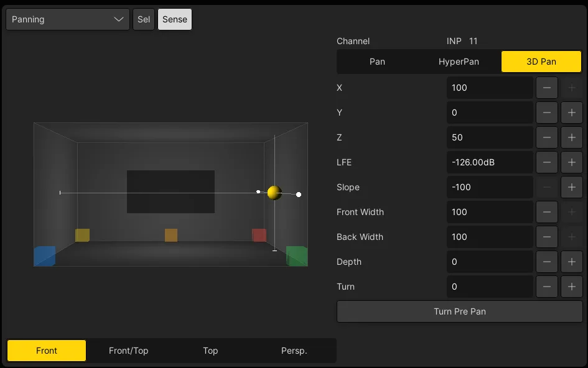This screenshot has height=368, width=588.
Task: Click the Y value field
Action: [490, 113]
